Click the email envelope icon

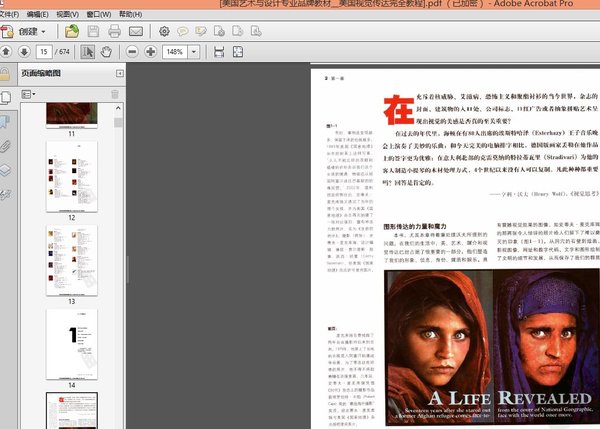[x=137, y=32]
